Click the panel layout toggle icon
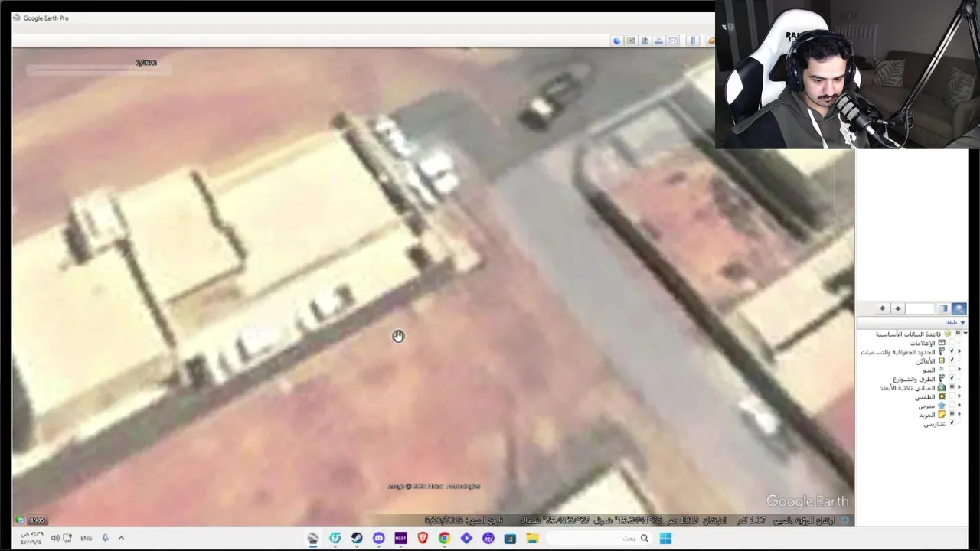This screenshot has height=551, width=980. [x=944, y=308]
